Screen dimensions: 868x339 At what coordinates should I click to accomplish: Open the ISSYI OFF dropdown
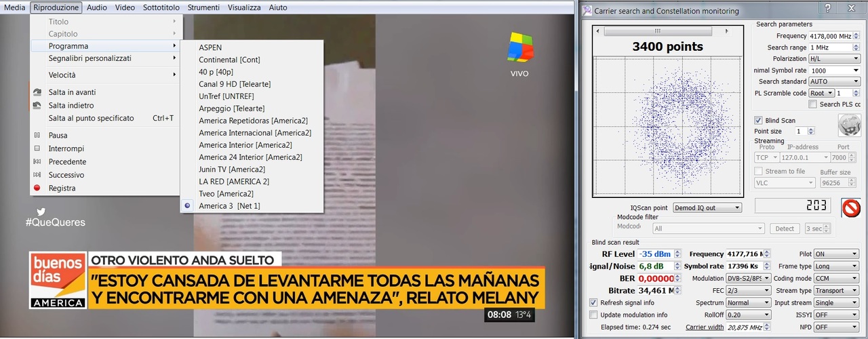click(x=835, y=315)
